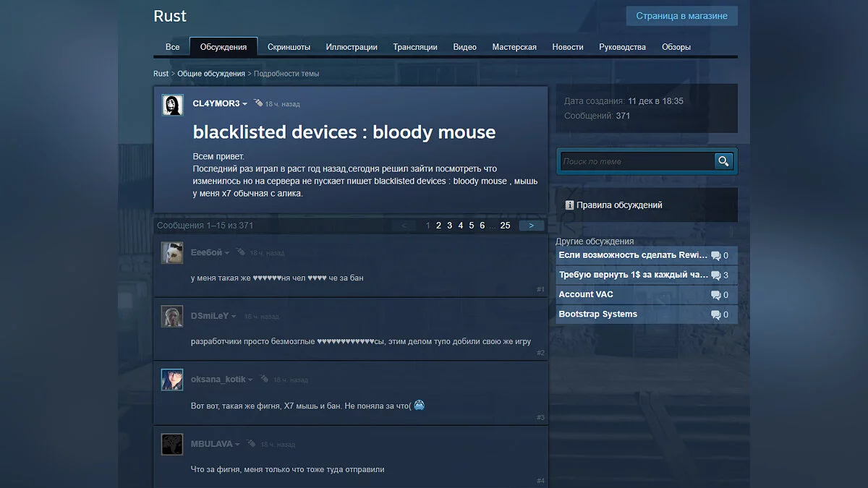Select the Обсуждения tab
Viewport: 868px width, 488px height.
tap(224, 47)
